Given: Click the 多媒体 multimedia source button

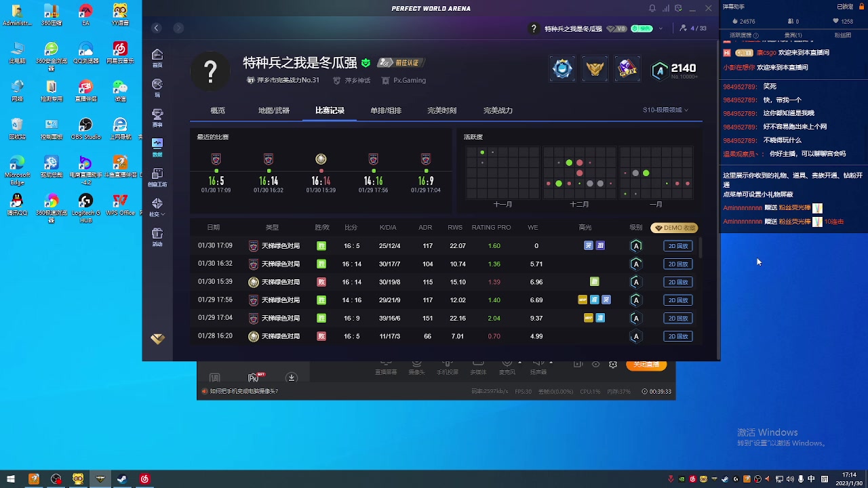Looking at the screenshot, I should (478, 367).
